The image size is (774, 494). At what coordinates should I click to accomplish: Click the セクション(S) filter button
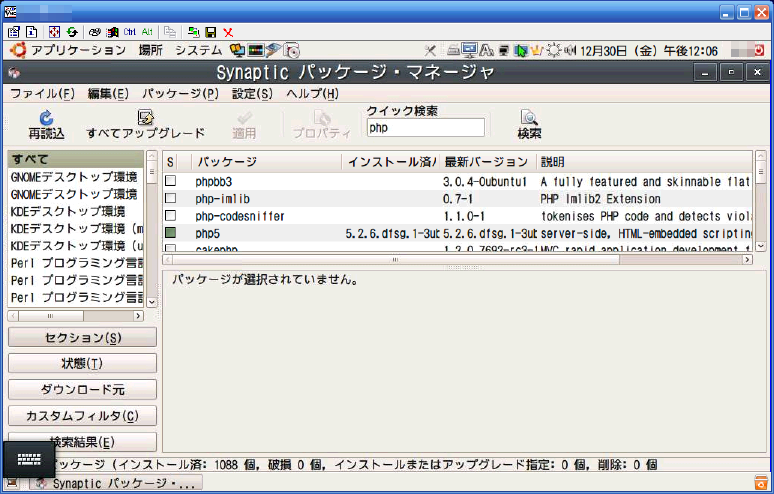pyautogui.click(x=82, y=338)
